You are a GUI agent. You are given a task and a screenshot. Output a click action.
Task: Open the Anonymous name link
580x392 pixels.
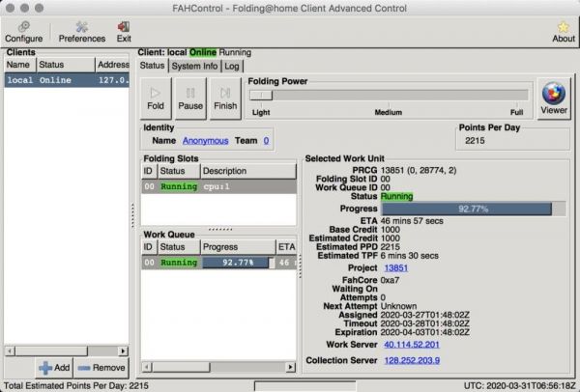[x=205, y=140]
